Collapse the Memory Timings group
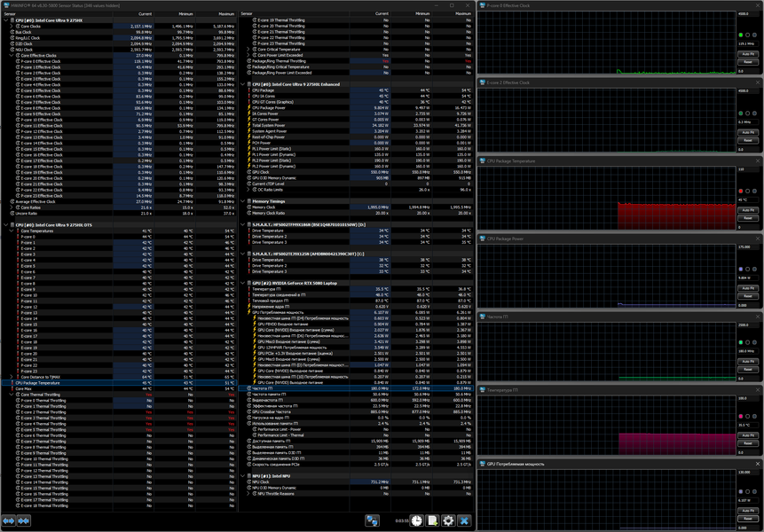 pos(242,201)
